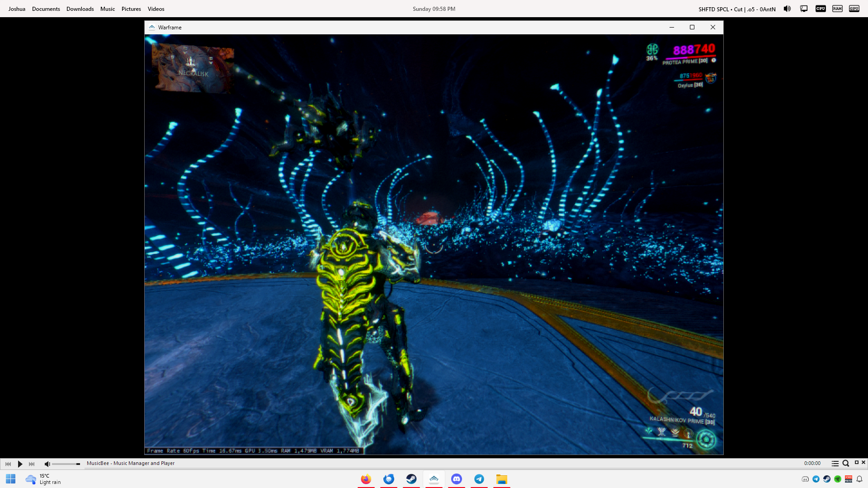Open Thunderbird from the taskbar
Screen dimensions: 868x488
point(389,479)
